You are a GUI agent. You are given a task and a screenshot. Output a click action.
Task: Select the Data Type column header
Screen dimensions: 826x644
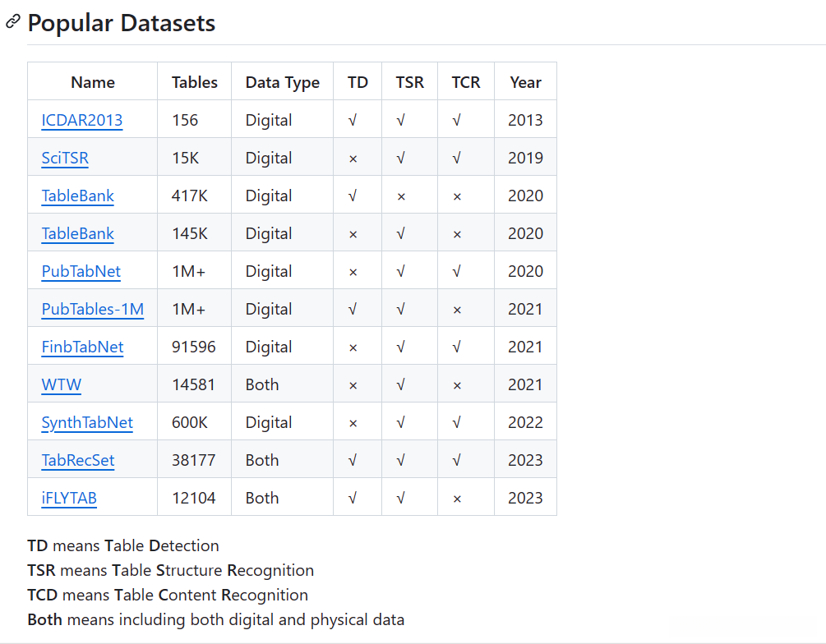tap(283, 82)
